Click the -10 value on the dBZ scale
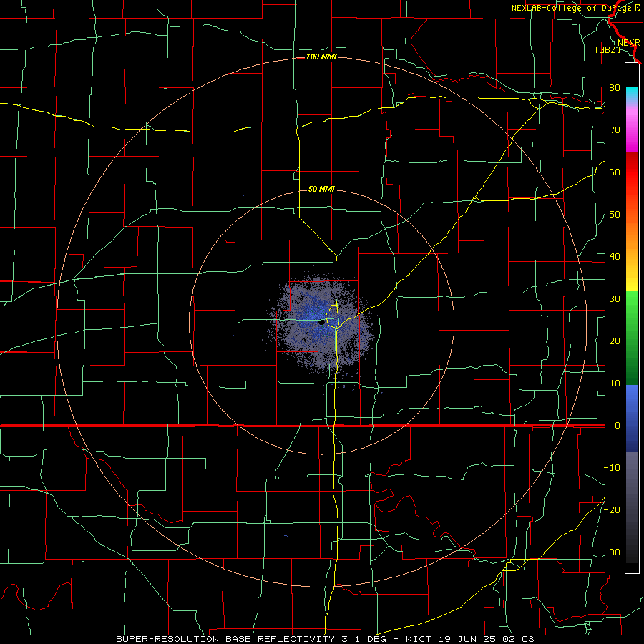Image resolution: width=644 pixels, height=644 pixels. (x=612, y=468)
